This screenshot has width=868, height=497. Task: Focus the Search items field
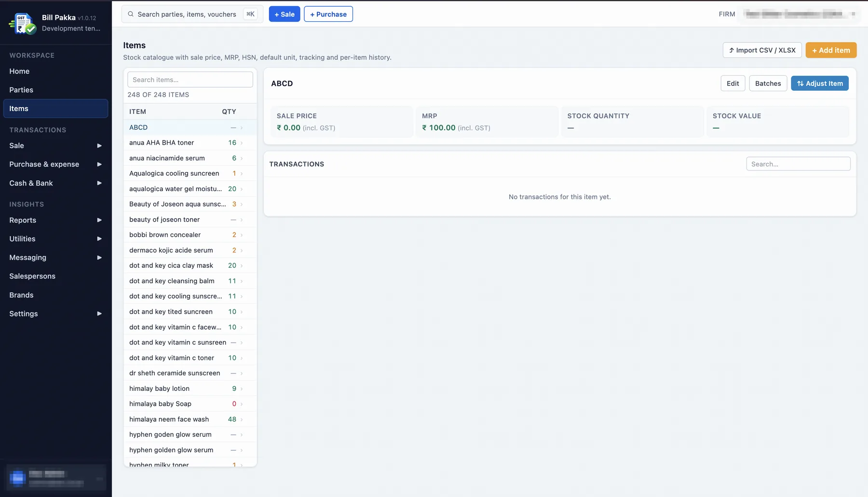(190, 80)
